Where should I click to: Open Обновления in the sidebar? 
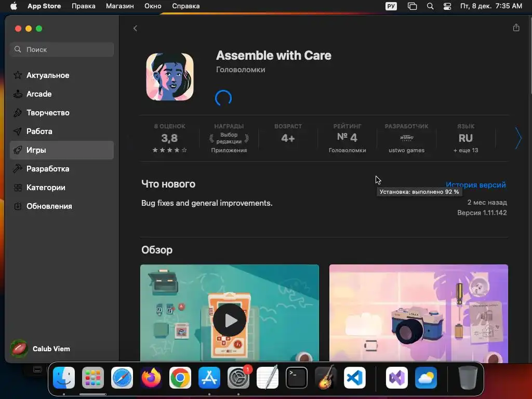(62, 206)
